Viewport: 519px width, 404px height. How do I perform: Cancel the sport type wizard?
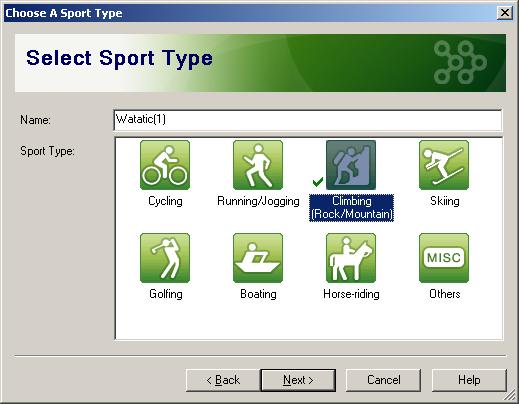383,380
